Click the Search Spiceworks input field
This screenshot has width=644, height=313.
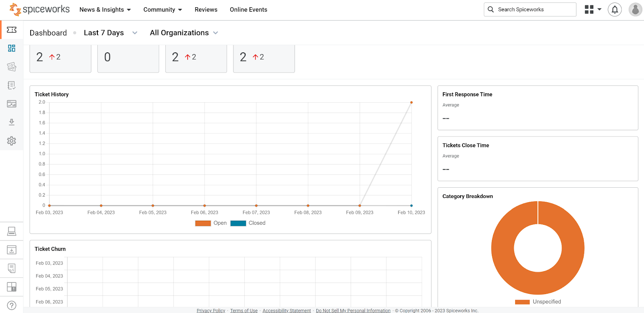pyautogui.click(x=530, y=10)
